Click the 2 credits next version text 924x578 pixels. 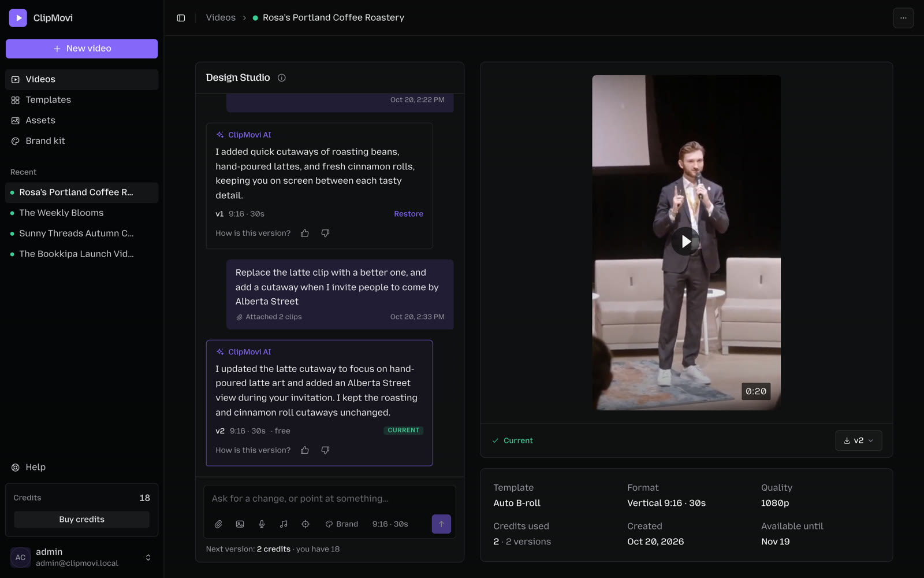point(274,549)
